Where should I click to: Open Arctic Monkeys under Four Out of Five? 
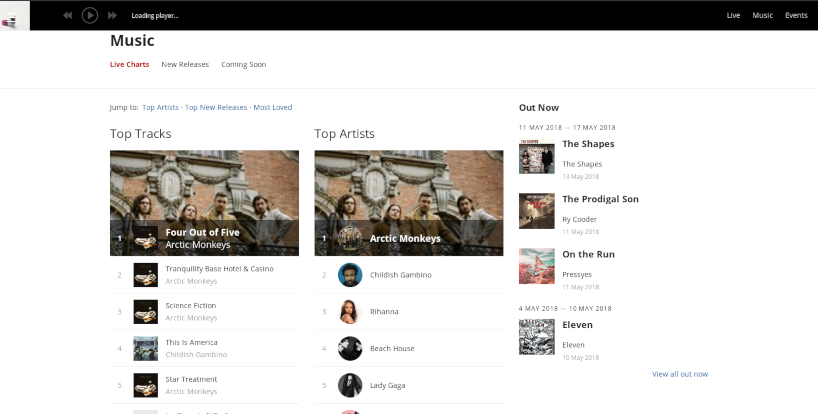pos(198,245)
